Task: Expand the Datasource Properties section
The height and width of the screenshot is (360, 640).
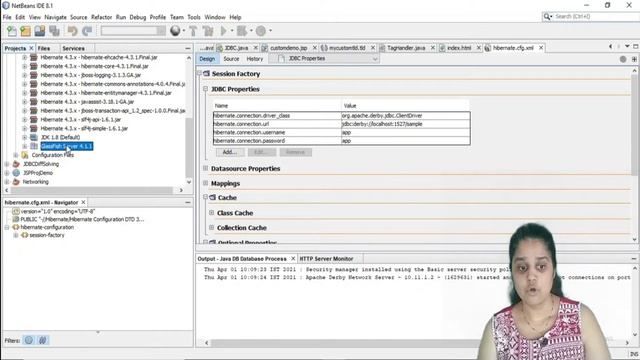Action: coord(205,168)
